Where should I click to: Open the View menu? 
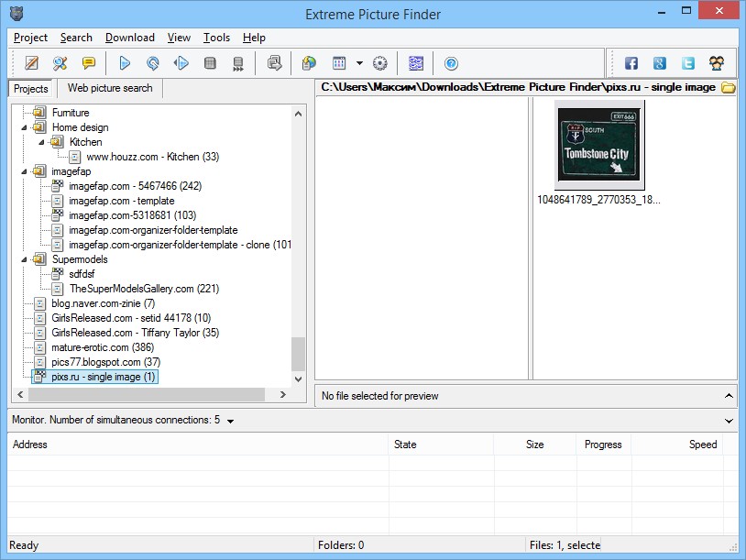[x=179, y=38]
